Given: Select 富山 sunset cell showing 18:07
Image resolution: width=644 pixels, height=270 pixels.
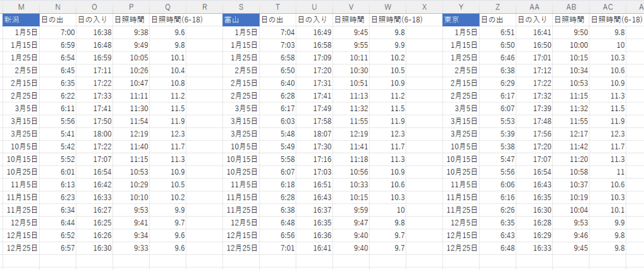Looking at the screenshot, I should [314, 134].
